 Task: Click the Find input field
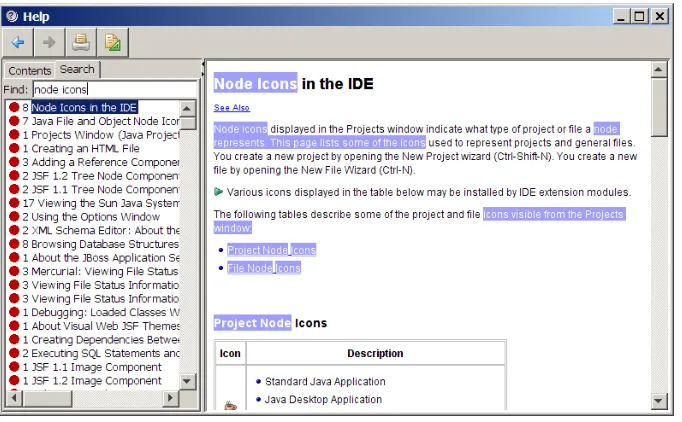pos(115,90)
